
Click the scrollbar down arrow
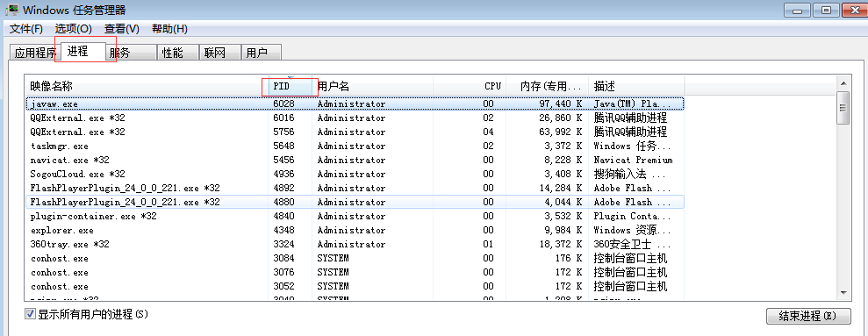click(843, 292)
